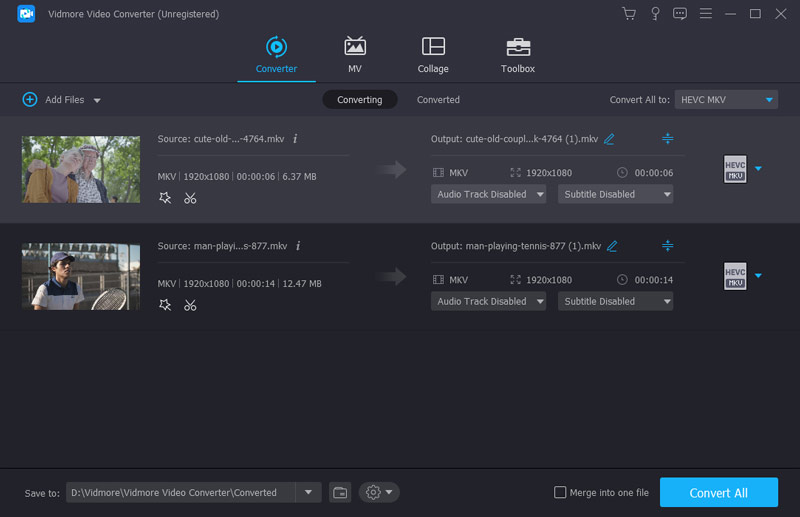Open the source info icon for cute-old video
The height and width of the screenshot is (517, 800).
pos(295,139)
